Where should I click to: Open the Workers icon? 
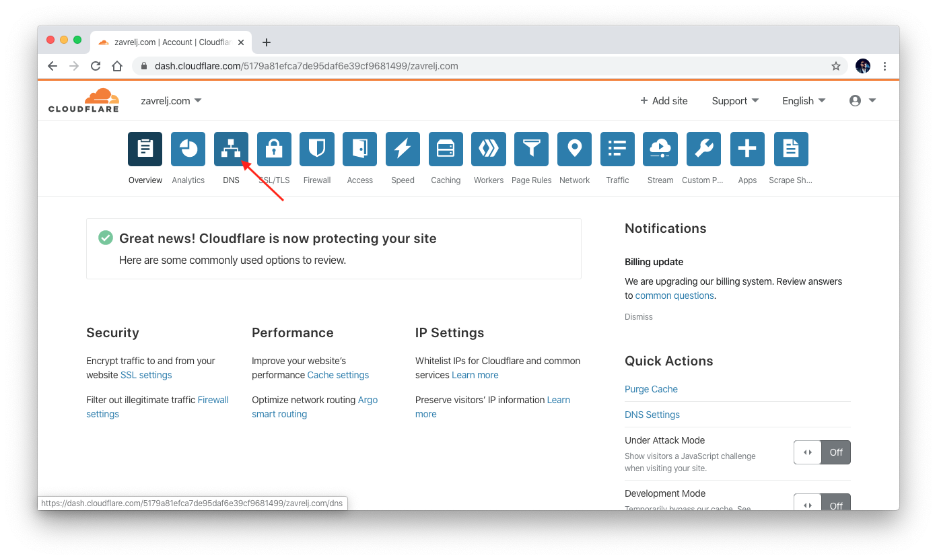[x=489, y=149]
